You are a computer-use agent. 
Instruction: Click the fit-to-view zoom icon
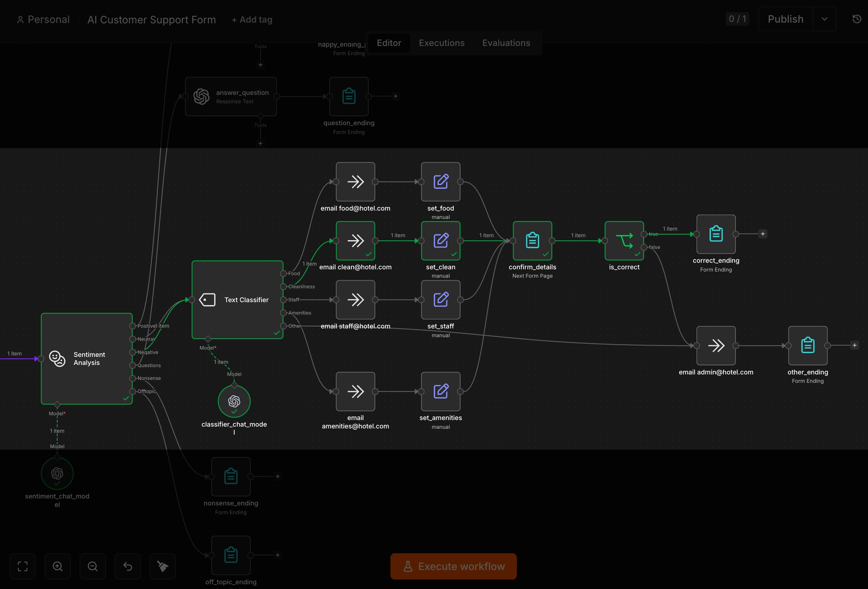click(23, 566)
